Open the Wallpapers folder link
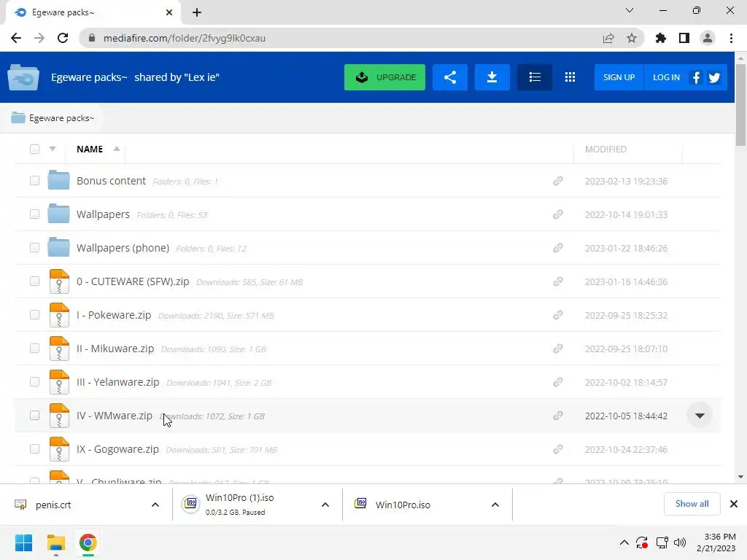Viewport: 747px width, 560px height. pos(103,214)
